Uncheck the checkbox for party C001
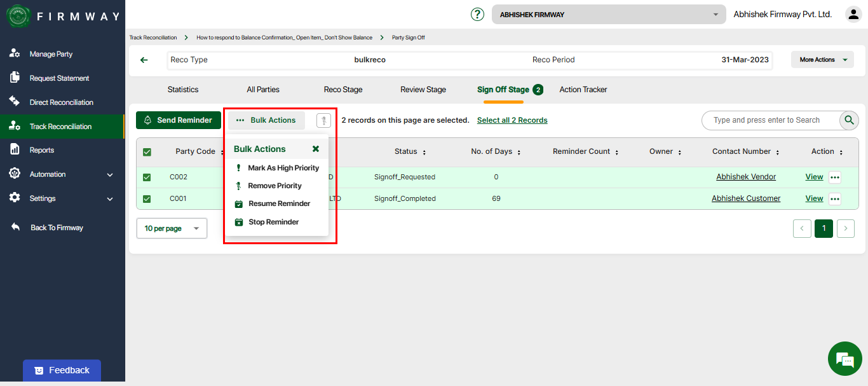Viewport: 868px width, 386px height. (147, 199)
